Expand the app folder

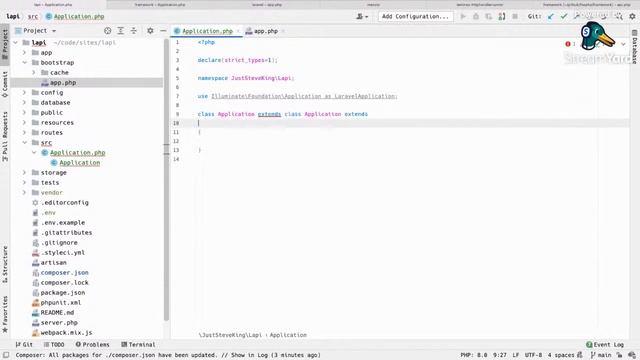(x=24, y=53)
